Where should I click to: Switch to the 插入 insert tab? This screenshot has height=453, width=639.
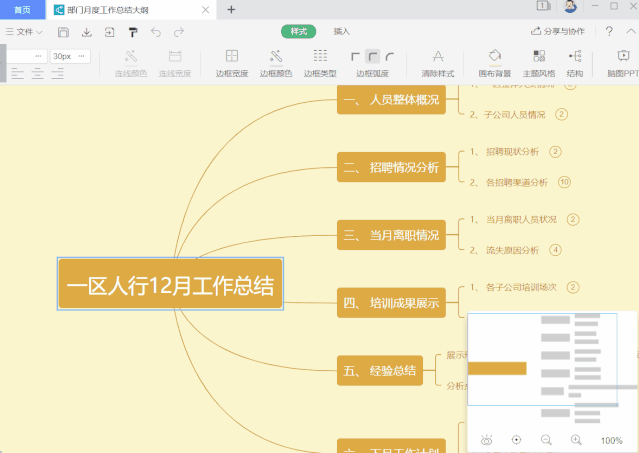(342, 32)
